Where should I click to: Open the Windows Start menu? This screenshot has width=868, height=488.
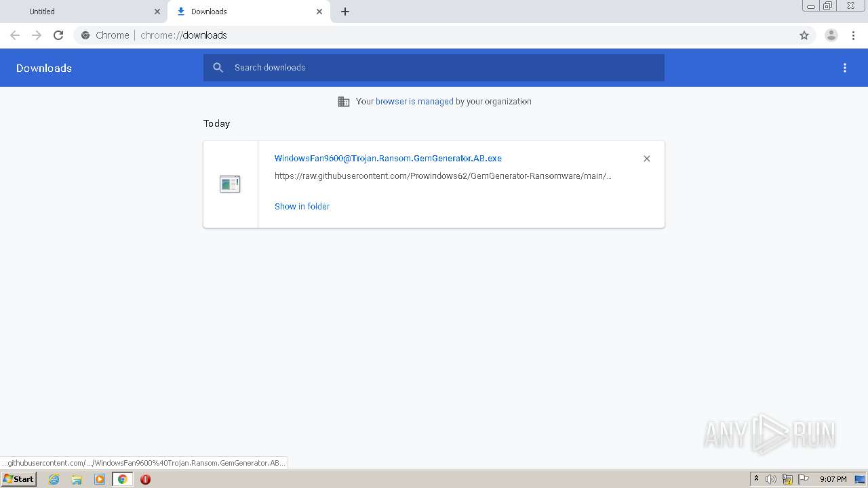[19, 479]
